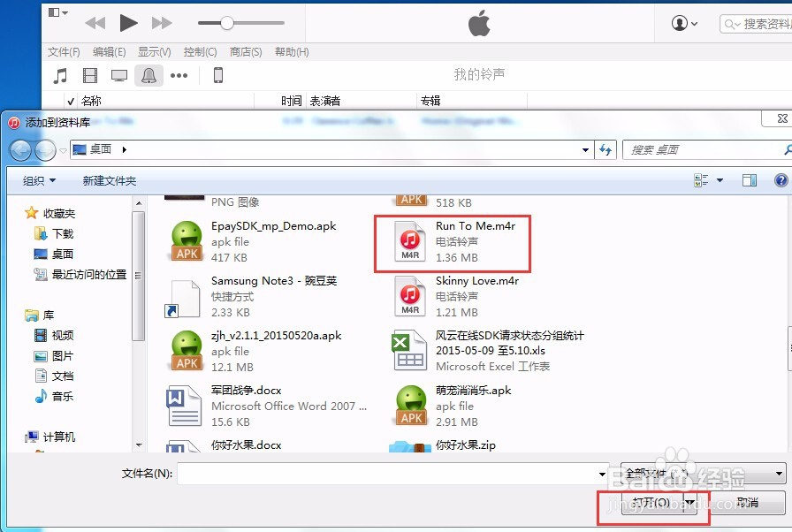Screen dimensions: 792x532
Task: Open the more libraries ellipsis icon
Action: pos(179,76)
